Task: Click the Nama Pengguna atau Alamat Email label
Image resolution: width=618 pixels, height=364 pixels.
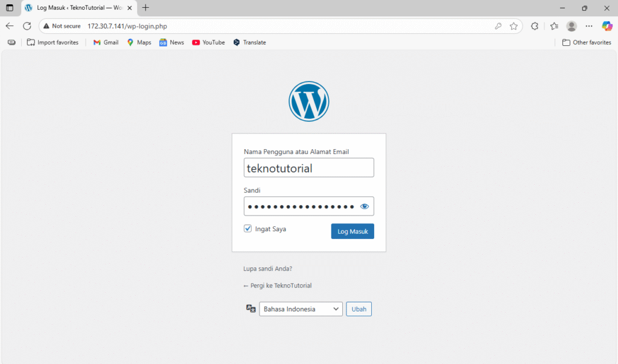Action: [296, 152]
